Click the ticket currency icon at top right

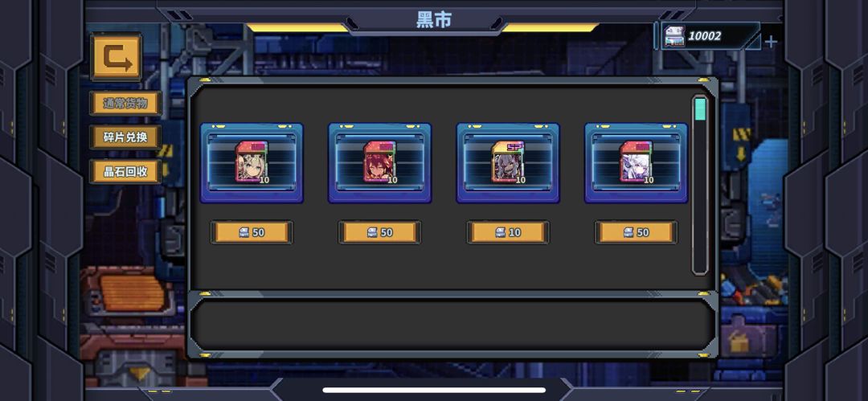675,36
